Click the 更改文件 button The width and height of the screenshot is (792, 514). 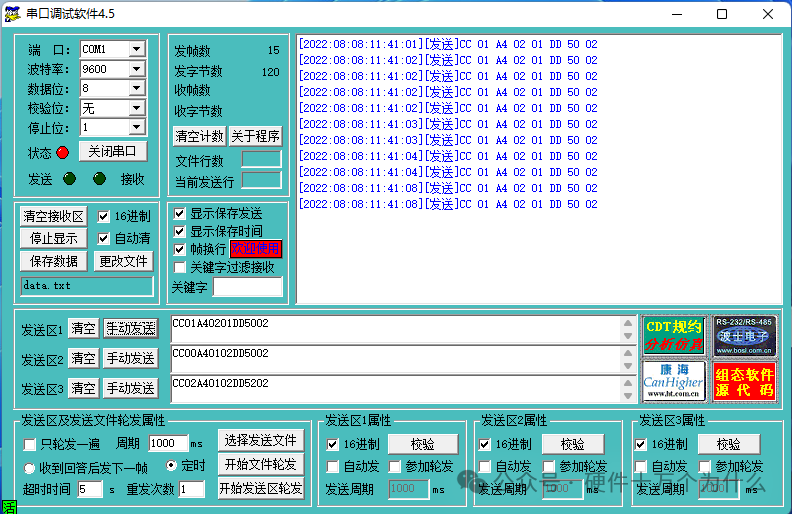click(123, 261)
